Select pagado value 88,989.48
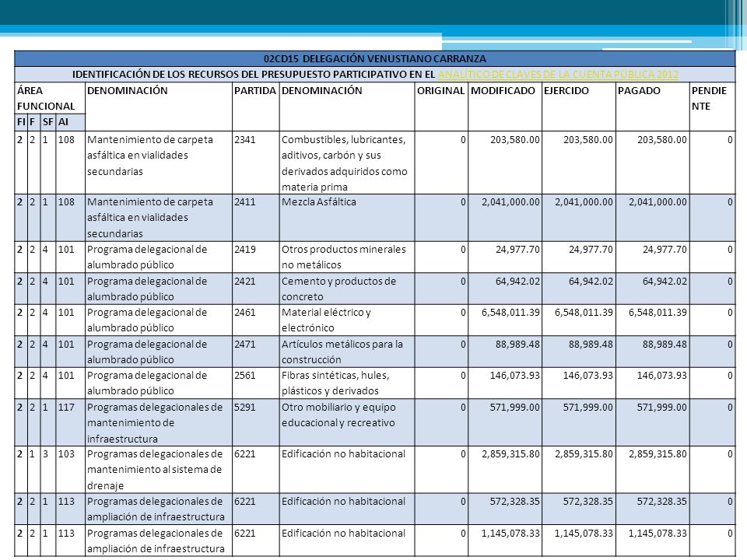Image resolution: width=747 pixels, height=560 pixels. (665, 344)
